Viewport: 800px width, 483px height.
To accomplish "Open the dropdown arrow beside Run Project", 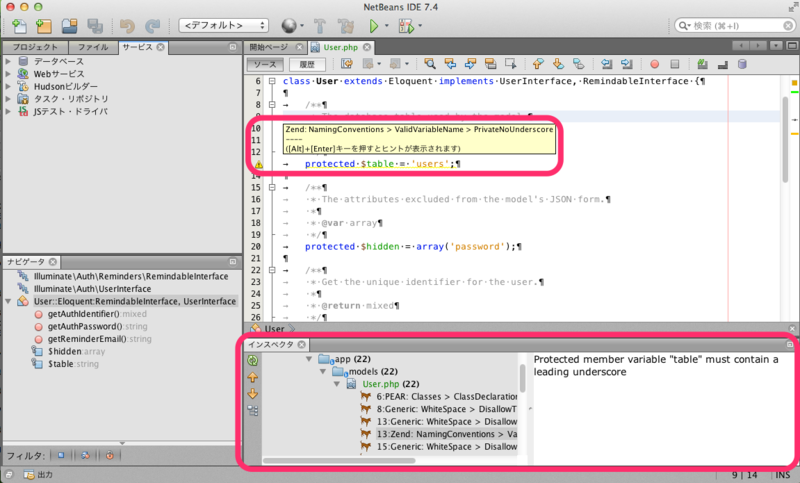I will 387,26.
